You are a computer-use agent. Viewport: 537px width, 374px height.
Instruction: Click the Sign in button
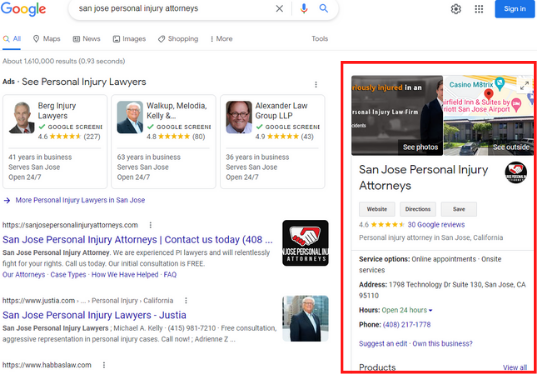(x=515, y=9)
